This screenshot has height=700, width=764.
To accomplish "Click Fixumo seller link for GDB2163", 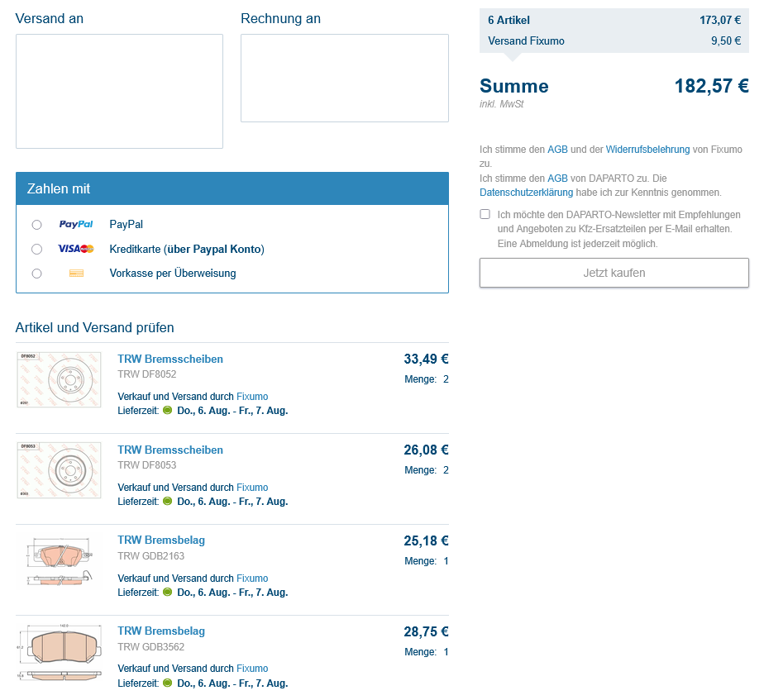I will [252, 579].
